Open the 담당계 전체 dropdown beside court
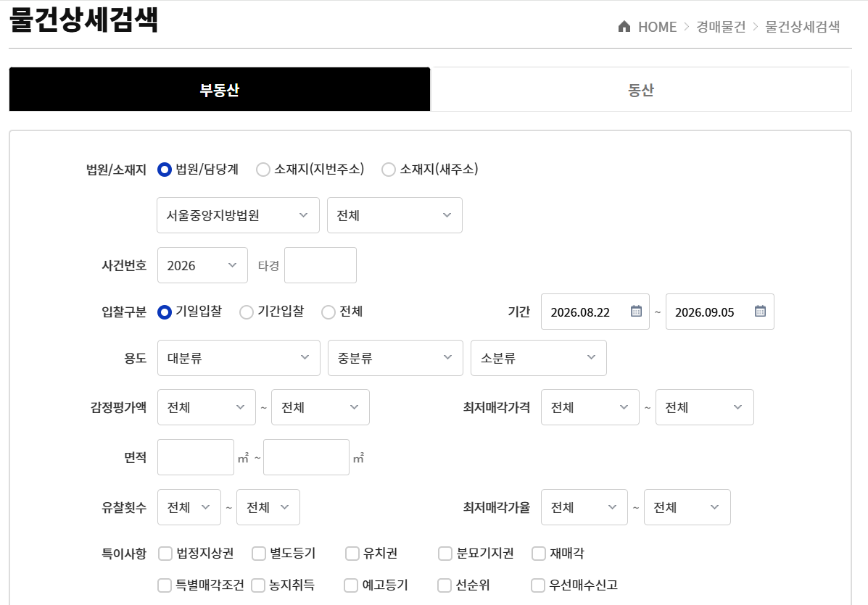The width and height of the screenshot is (868, 605). (x=394, y=215)
